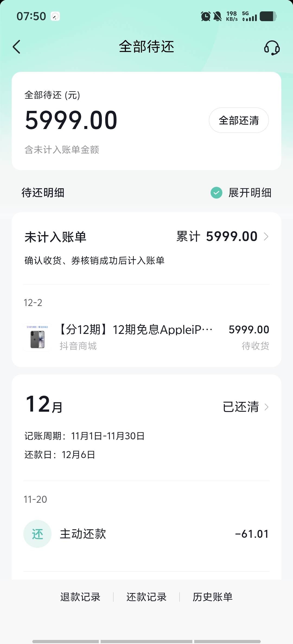293x644 pixels.
Task: Expand 未计入账单 累计 5999.00 chevron
Action: pyautogui.click(x=266, y=237)
